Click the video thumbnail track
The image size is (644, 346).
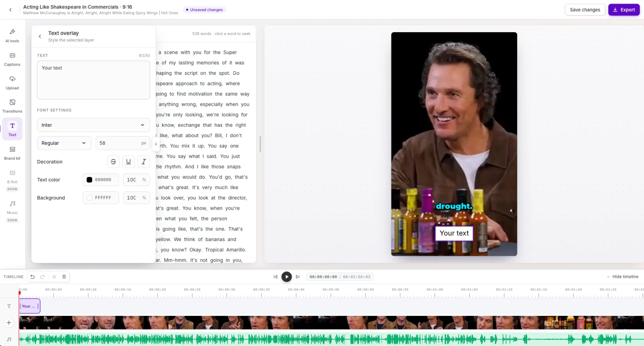331,323
